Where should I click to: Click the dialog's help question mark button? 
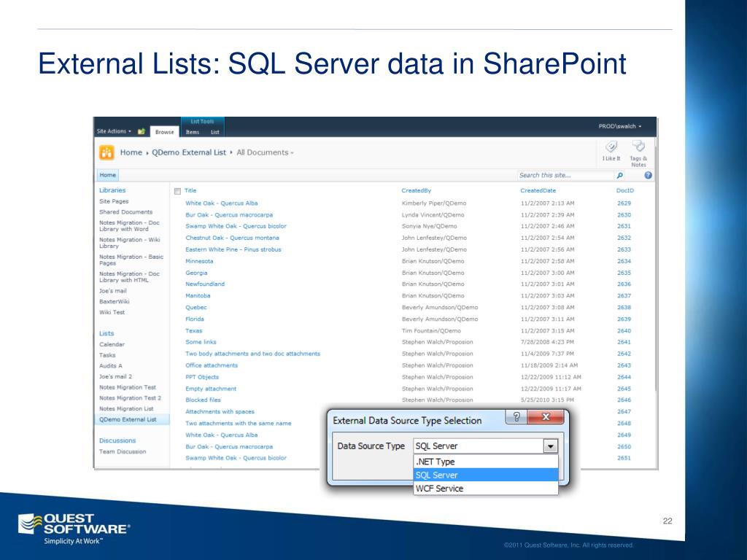click(516, 417)
